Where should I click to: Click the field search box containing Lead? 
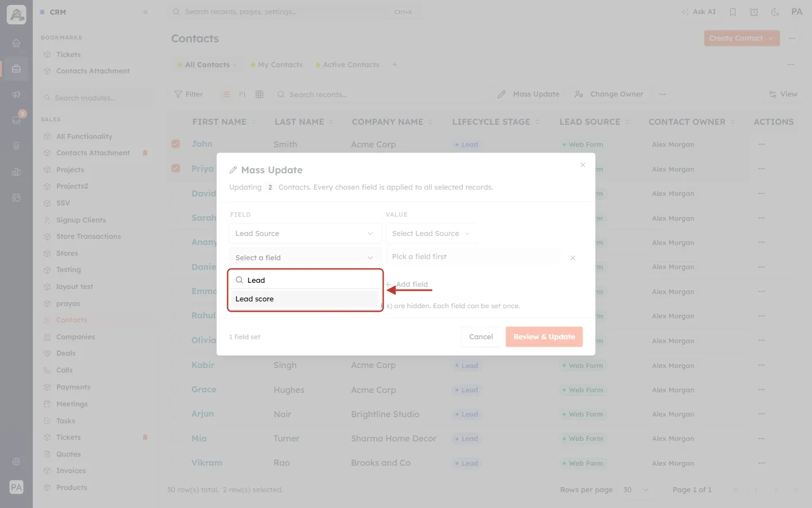pos(305,280)
